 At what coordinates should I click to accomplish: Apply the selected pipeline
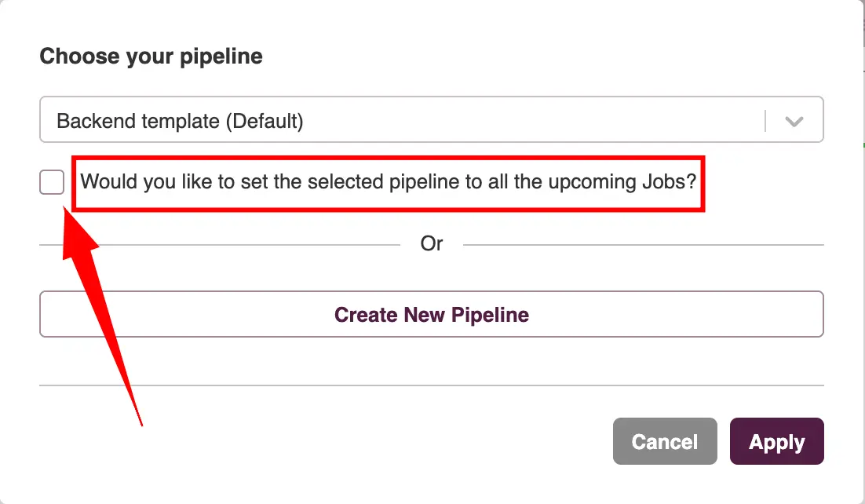click(x=776, y=441)
